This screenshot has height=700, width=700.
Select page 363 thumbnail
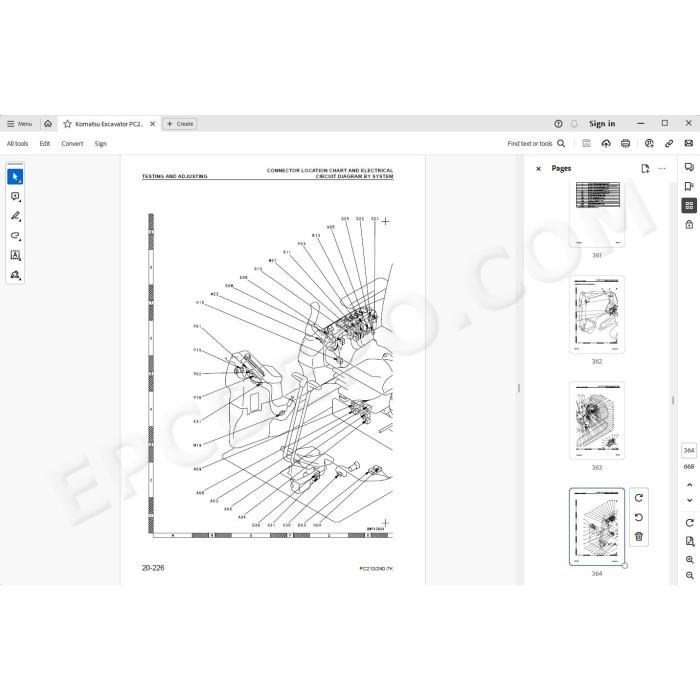click(597, 421)
